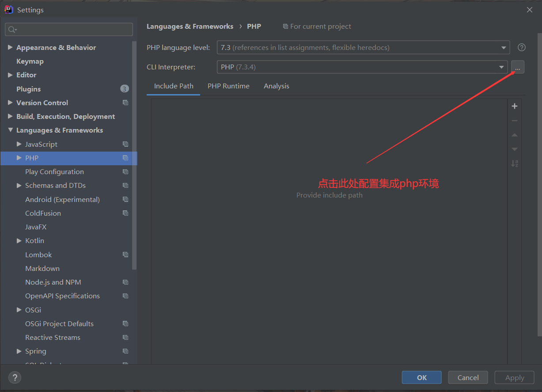
Task: Click project-level icon on Lombok row
Action: click(125, 255)
